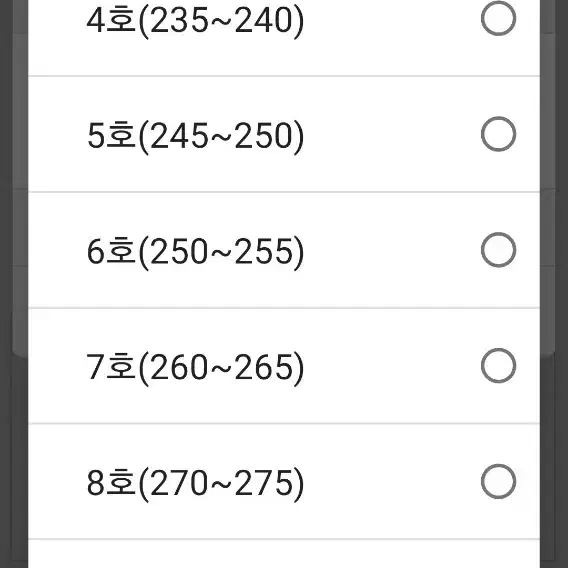Select the 7호(260~265) radio button
The height and width of the screenshot is (568, 568).
498,366
